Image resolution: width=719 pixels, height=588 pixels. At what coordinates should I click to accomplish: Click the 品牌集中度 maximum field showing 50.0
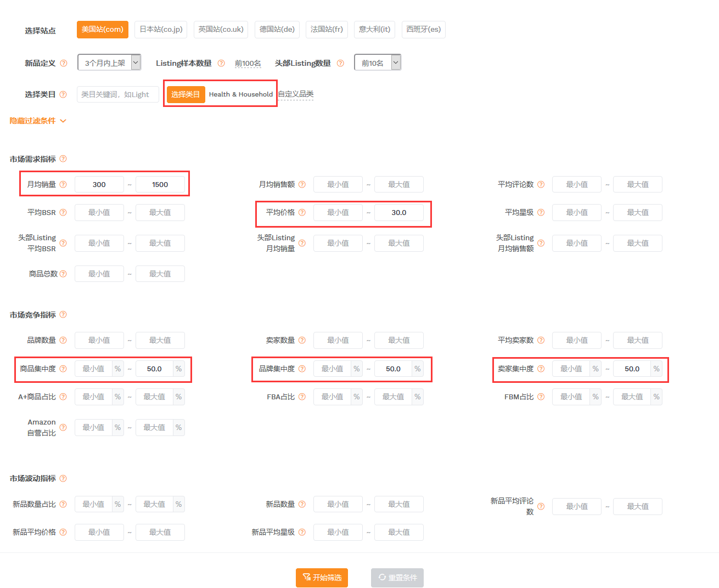click(393, 369)
